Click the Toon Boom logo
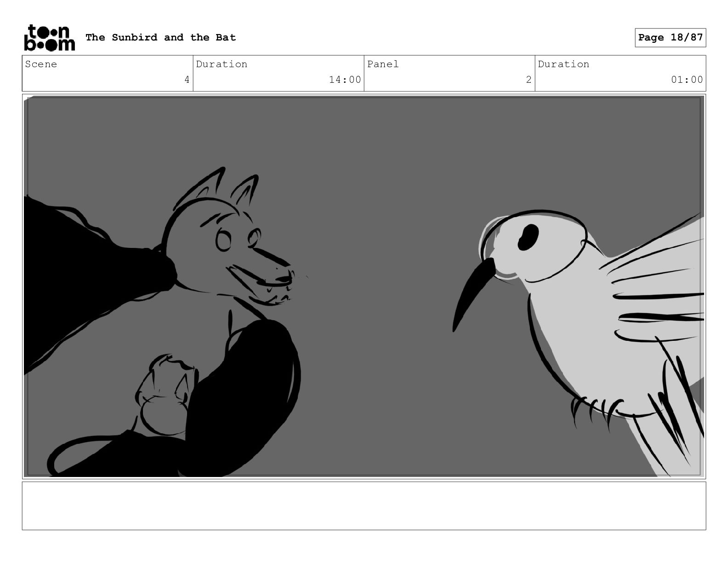The width and height of the screenshot is (728, 563). (49, 37)
